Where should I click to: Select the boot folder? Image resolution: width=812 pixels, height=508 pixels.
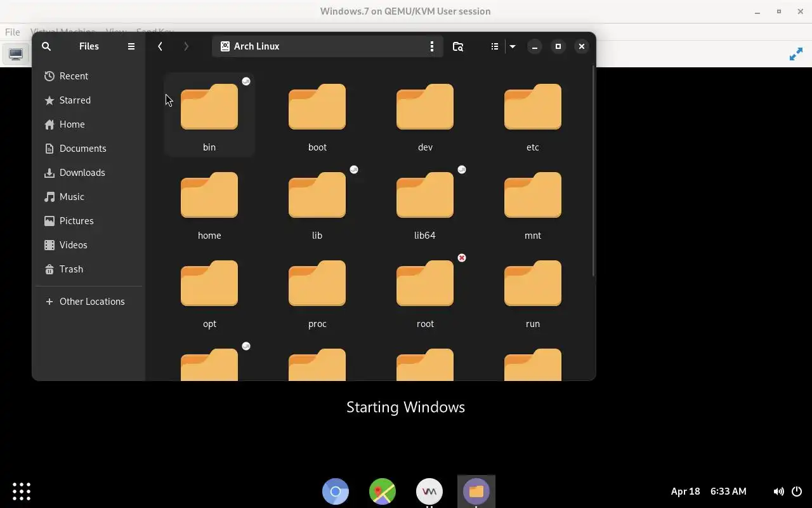(317, 114)
